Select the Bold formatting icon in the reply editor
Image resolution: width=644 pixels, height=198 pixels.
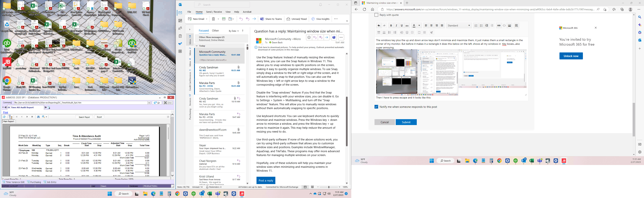click(391, 25)
